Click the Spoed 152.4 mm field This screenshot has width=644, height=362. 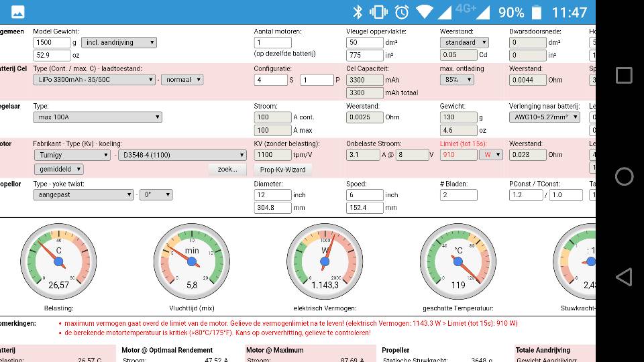click(365, 208)
